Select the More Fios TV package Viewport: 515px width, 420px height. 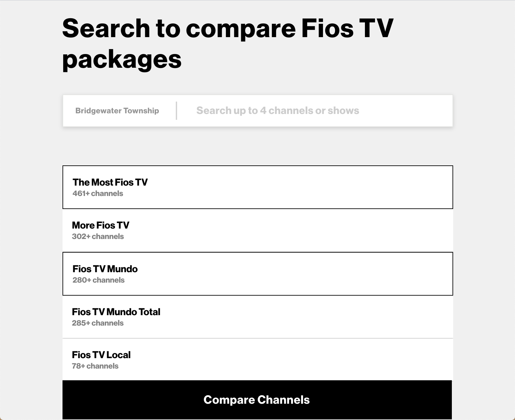[257, 230]
